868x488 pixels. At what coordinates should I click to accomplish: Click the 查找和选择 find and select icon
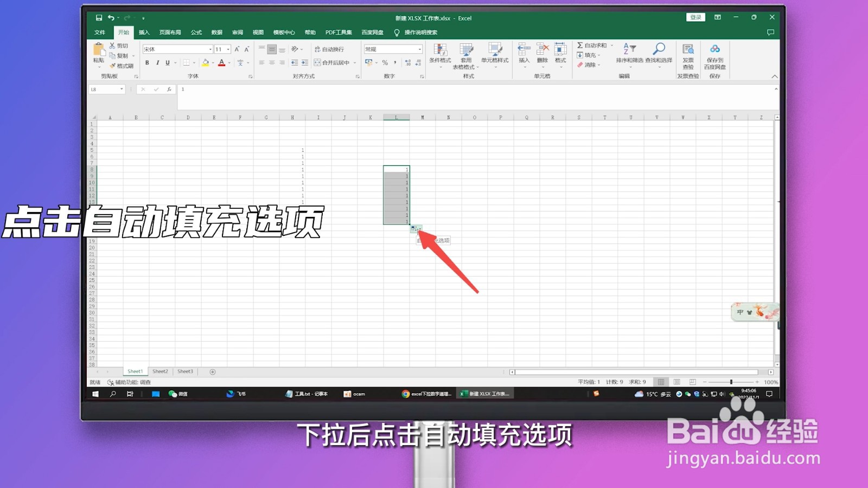point(659,54)
